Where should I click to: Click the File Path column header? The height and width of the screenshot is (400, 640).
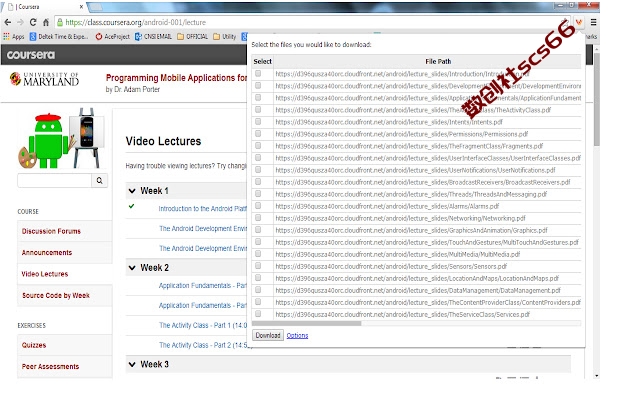[x=438, y=61]
